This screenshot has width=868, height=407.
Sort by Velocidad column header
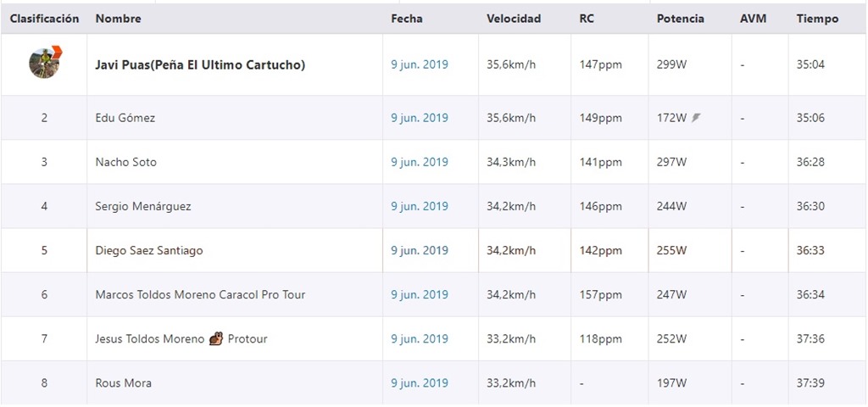514,19
